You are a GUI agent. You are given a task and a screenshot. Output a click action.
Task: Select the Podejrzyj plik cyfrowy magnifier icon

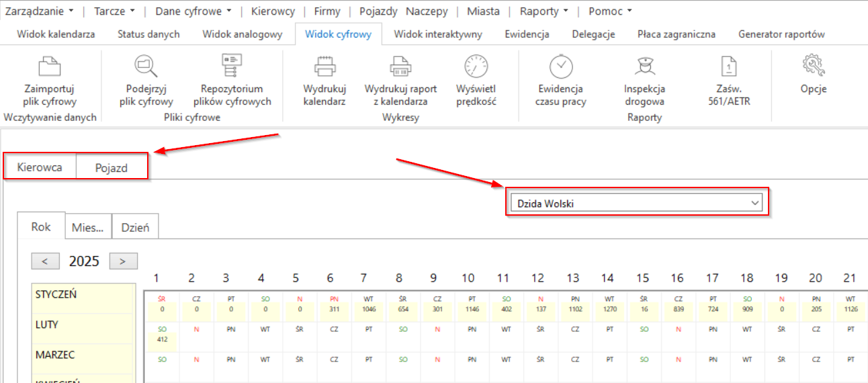click(146, 67)
